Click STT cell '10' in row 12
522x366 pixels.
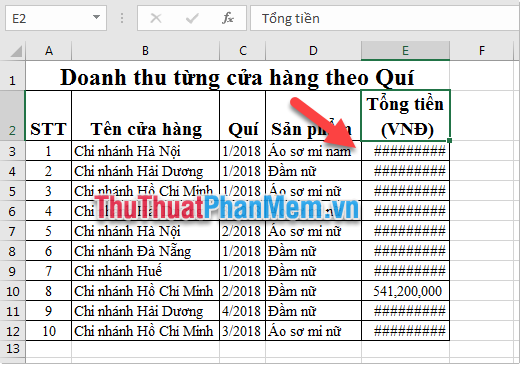click(x=49, y=331)
